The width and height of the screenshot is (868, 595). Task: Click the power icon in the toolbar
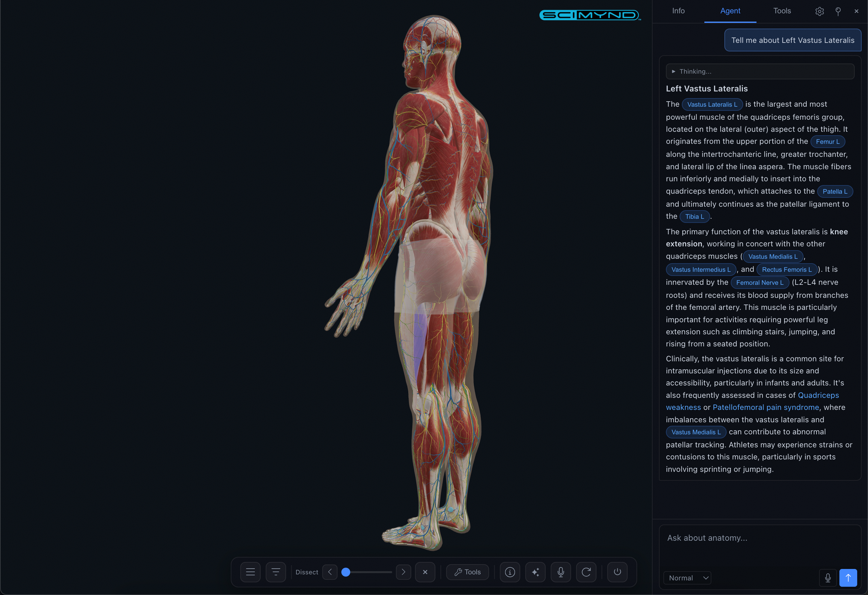617,572
